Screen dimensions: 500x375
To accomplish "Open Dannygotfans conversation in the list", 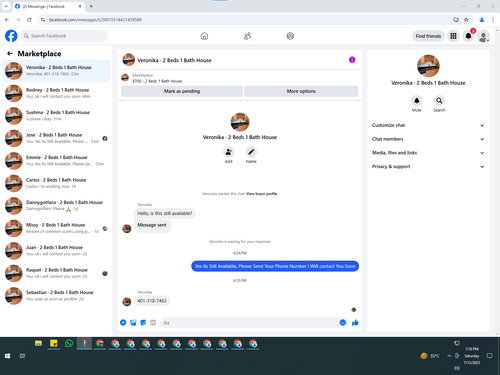I will click(x=56, y=205).
